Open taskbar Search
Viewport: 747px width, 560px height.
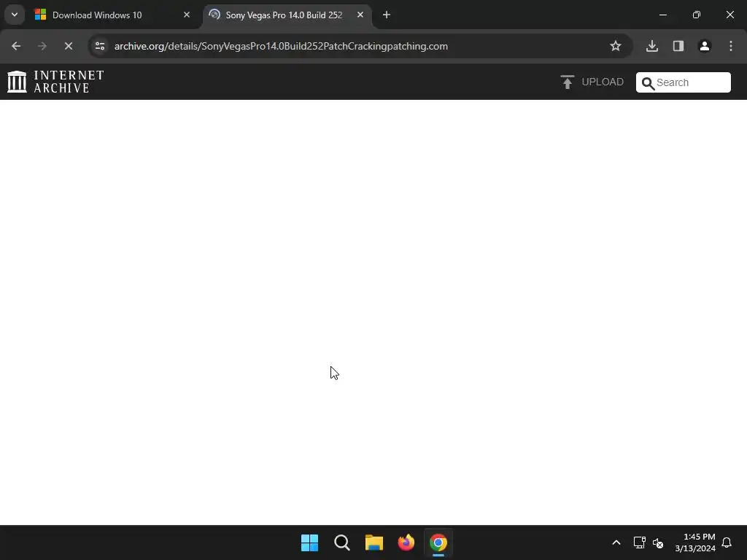(x=342, y=542)
